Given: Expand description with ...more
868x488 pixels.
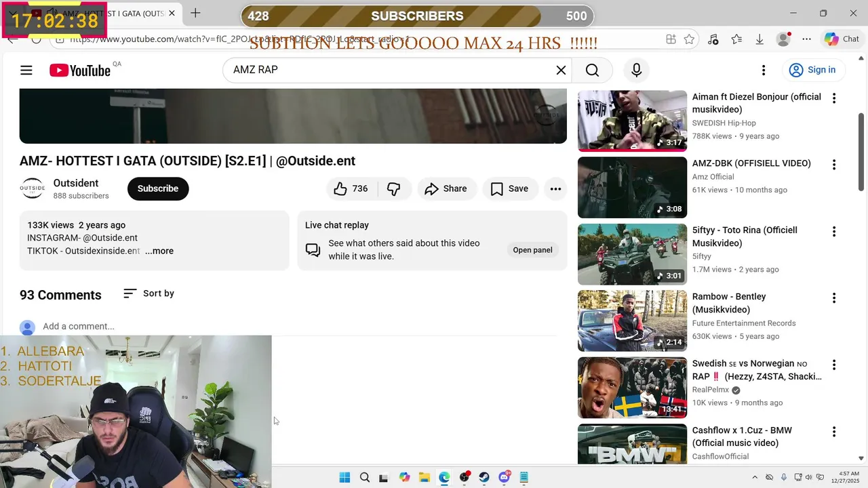Looking at the screenshot, I should tap(159, 251).
